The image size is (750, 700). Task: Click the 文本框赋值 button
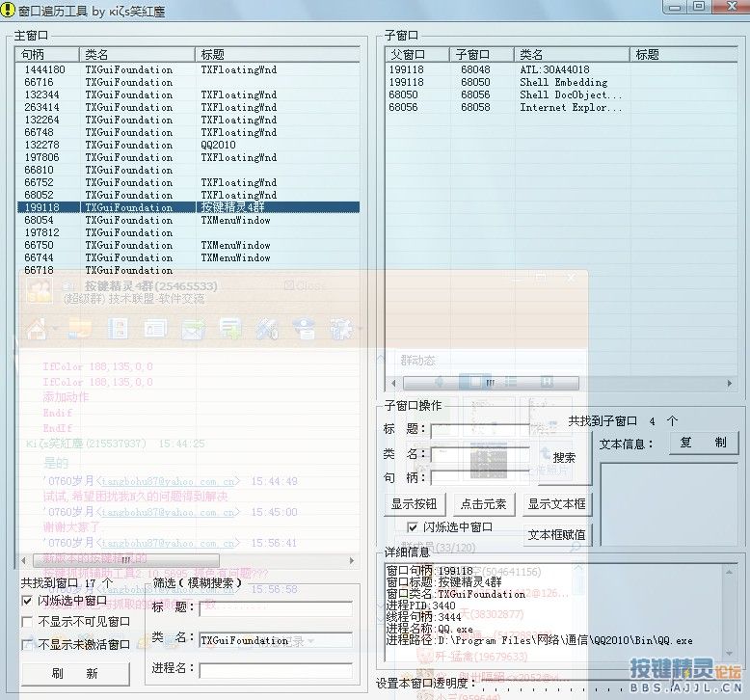557,534
